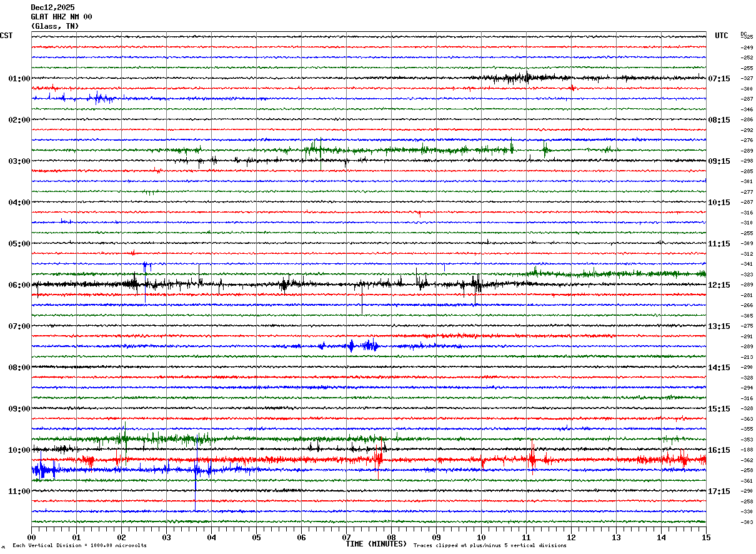Select the 01:00 CST time label
The width and height of the screenshot is (756, 554).
click(x=19, y=79)
